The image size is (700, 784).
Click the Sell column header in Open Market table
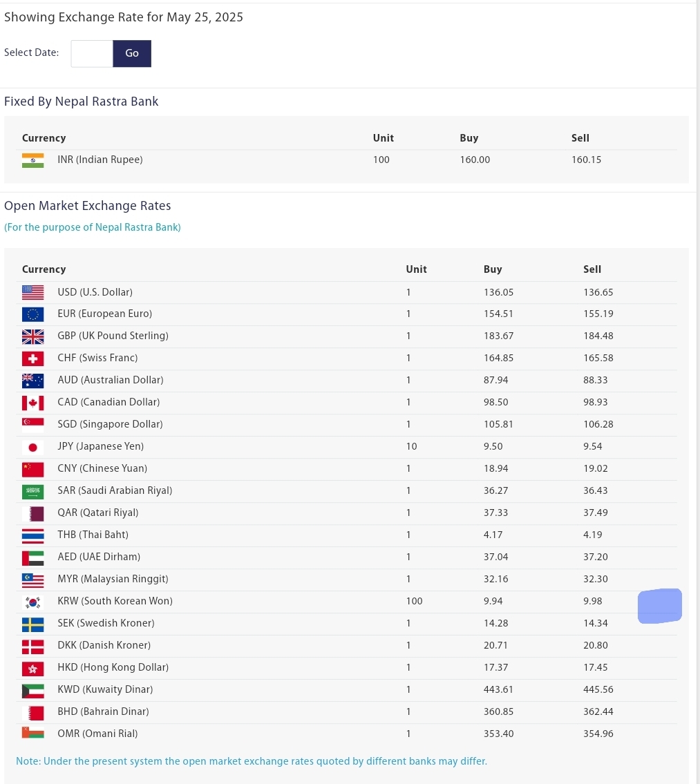click(x=592, y=269)
